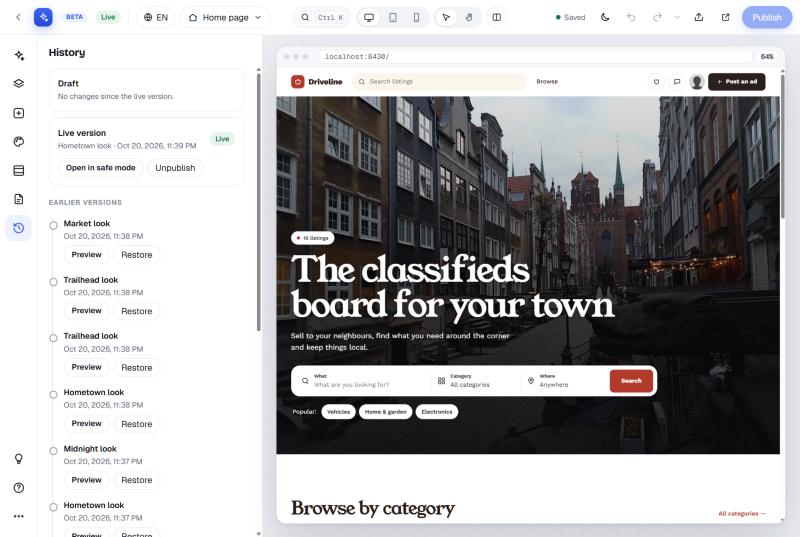Image resolution: width=800 pixels, height=537 pixels.
Task: Open the AI sparkle sidebar panel
Action: pyautogui.click(x=19, y=56)
